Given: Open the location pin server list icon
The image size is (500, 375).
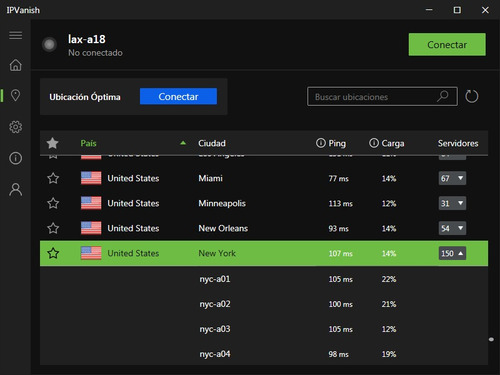Looking at the screenshot, I should pos(16,95).
